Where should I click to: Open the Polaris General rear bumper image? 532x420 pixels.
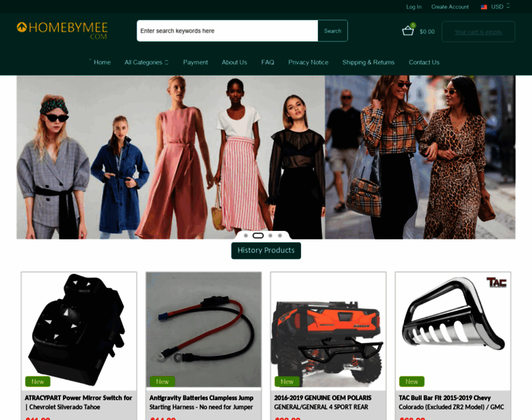point(328,330)
